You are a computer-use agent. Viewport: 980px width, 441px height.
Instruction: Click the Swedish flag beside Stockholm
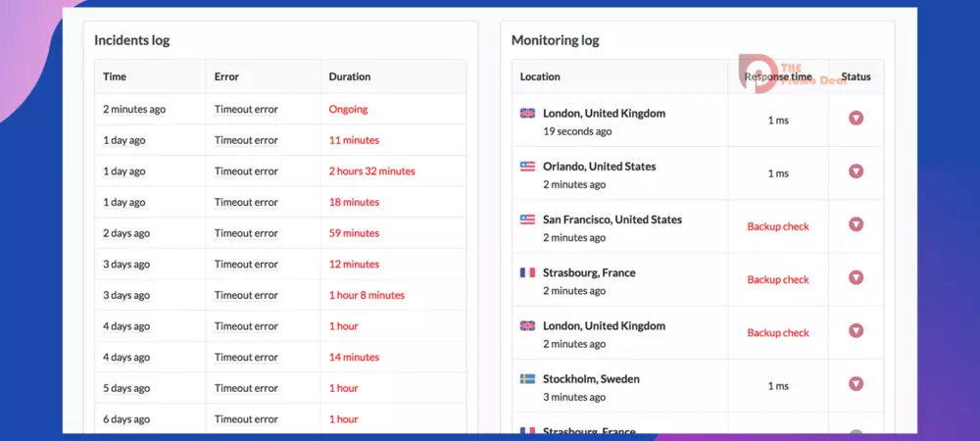527,378
